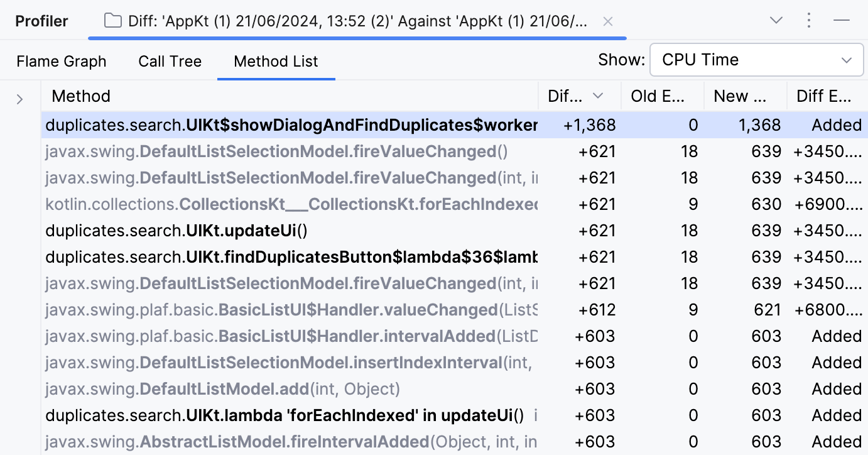Select the AbstractListModel.fireIntervalAdded row
The width and height of the screenshot is (868, 455).
[251, 441]
